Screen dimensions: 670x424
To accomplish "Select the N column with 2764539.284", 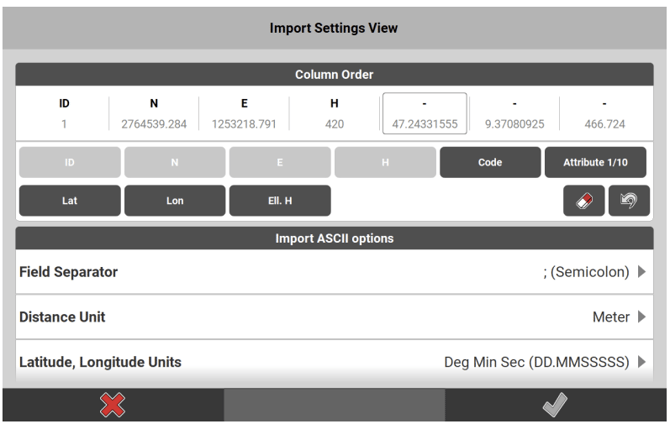I will 153,114.
